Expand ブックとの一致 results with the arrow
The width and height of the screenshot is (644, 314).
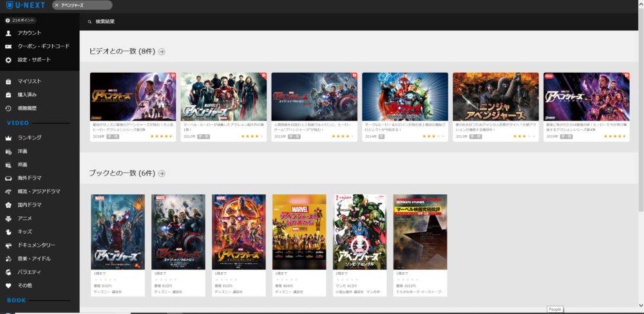point(162,174)
